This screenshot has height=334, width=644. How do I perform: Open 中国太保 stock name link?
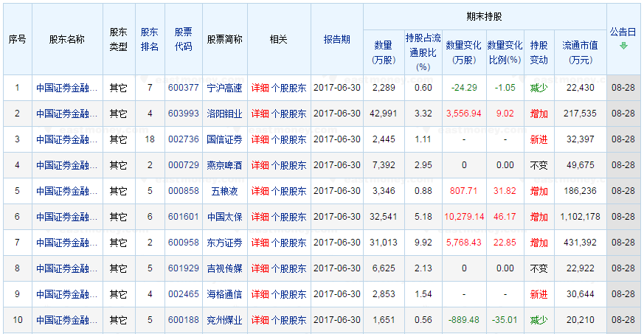(224, 217)
